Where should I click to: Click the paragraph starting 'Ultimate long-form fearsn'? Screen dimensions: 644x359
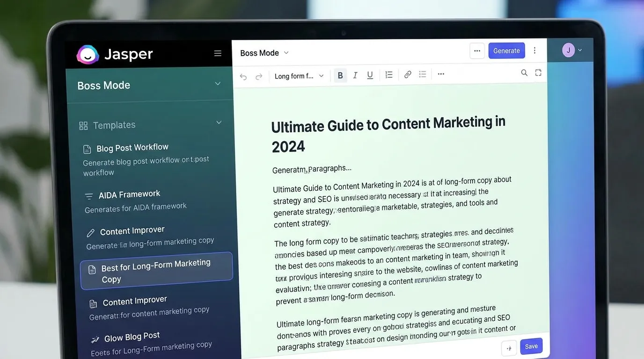pos(396,327)
